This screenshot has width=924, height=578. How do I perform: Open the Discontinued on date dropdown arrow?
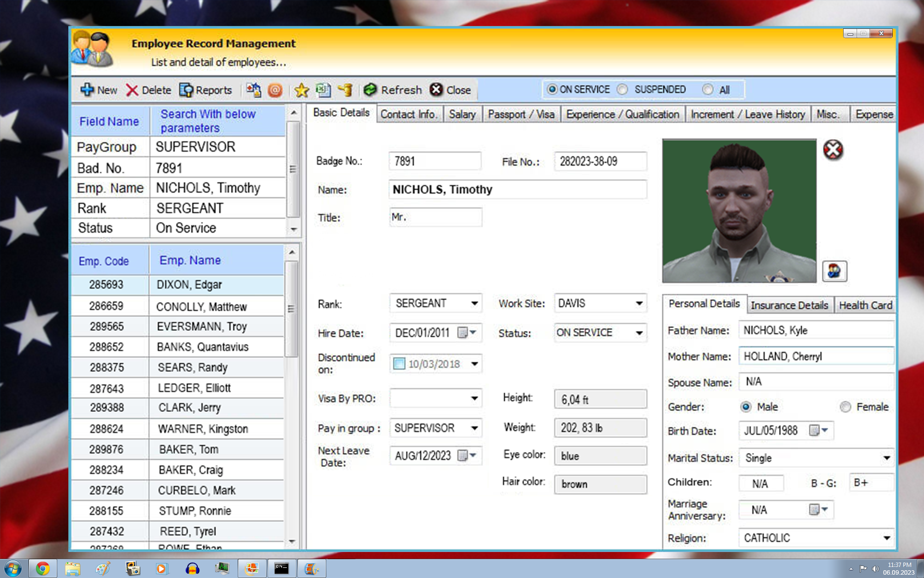click(475, 364)
